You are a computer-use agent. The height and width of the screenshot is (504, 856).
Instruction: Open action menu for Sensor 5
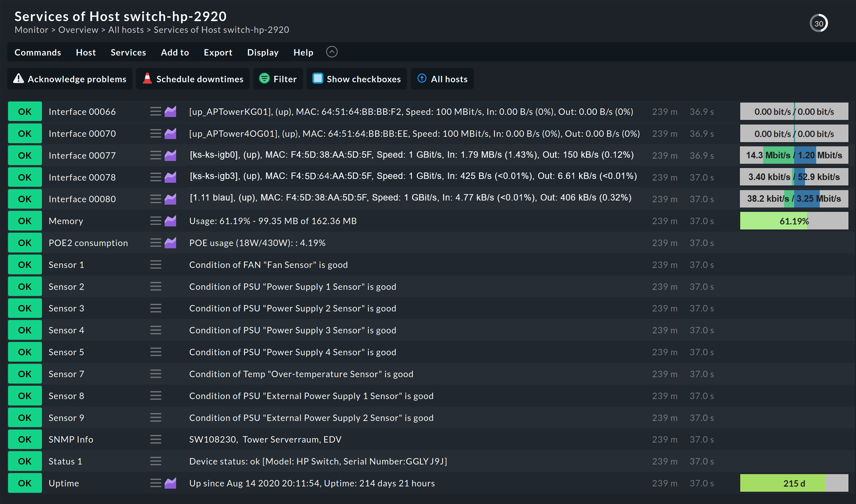[x=156, y=352]
